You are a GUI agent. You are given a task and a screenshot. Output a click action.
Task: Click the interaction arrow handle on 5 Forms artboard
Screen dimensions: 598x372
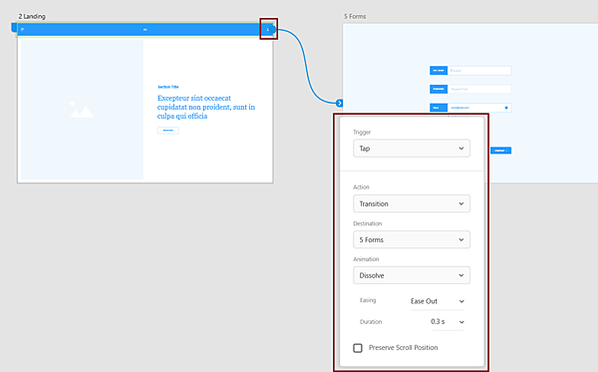click(339, 103)
